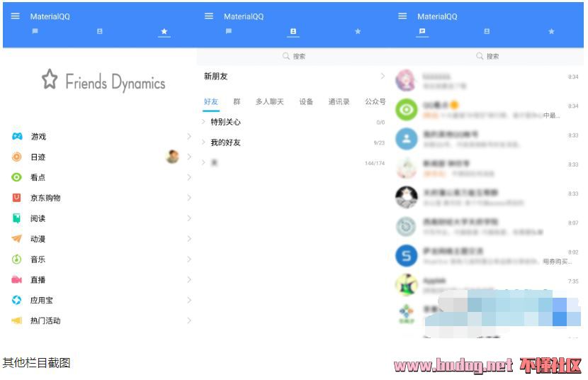Click user avatar thumbnail in 日迹 row
588x380 pixels.
click(x=172, y=157)
